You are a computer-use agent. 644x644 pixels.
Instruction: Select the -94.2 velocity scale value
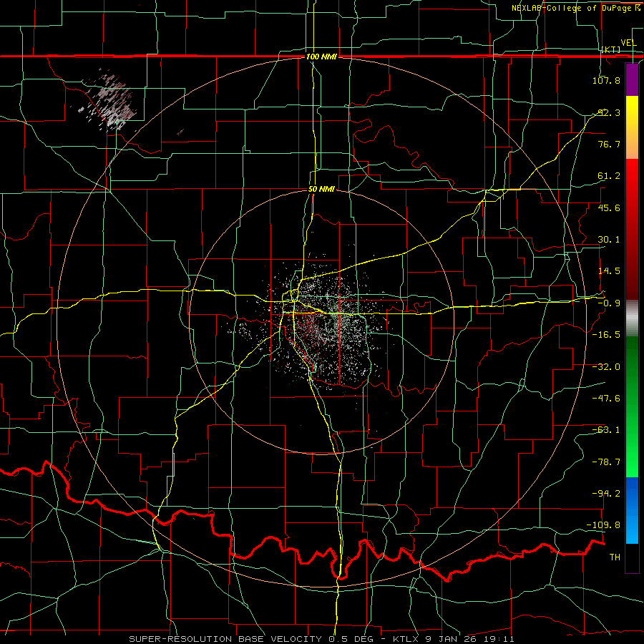coord(606,494)
